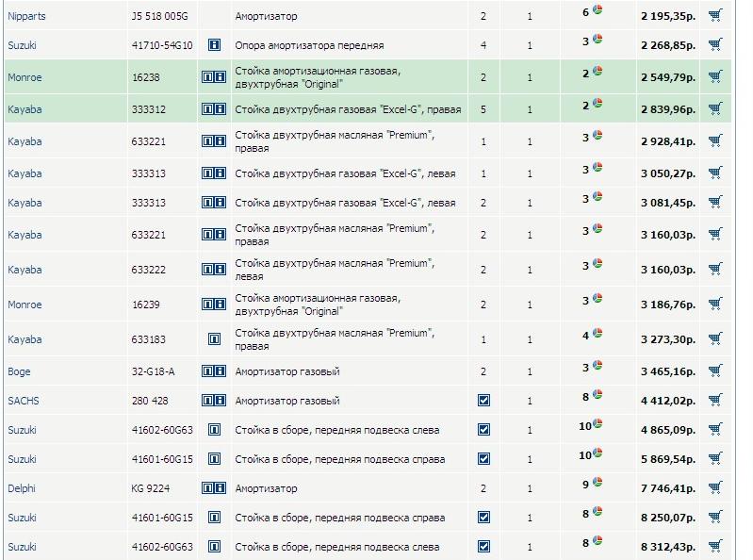
Task: Click price 4 412,02р.
Action: (x=668, y=401)
